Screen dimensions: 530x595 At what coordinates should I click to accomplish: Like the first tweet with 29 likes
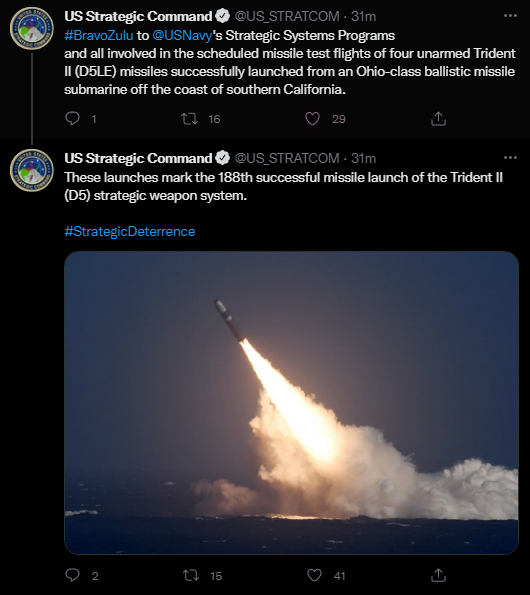point(312,119)
